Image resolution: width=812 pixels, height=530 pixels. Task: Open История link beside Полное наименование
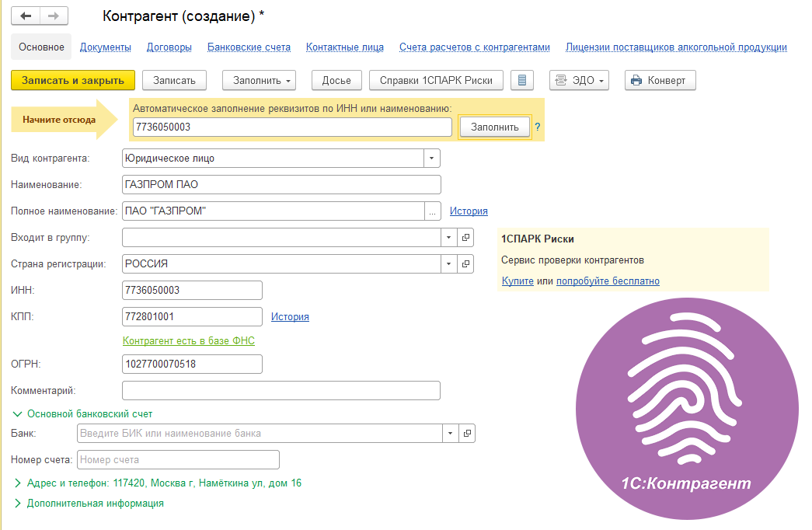469,211
